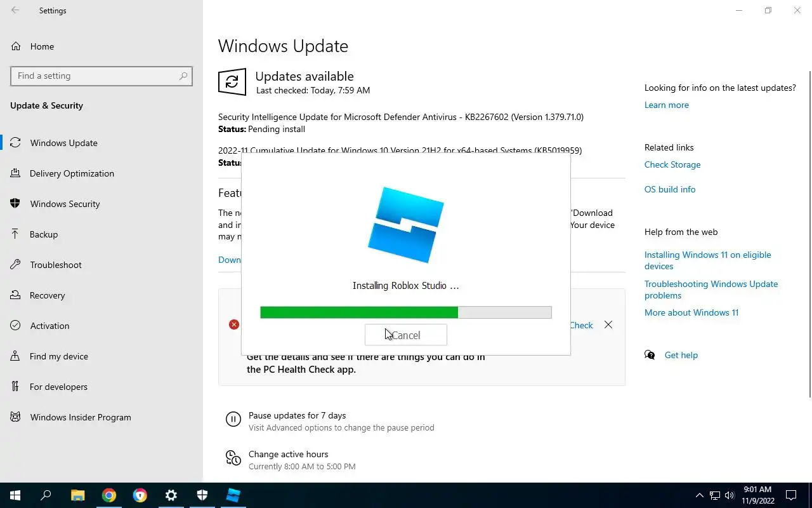This screenshot has width=812, height=508.
Task: Switch to Roblox Studio installer in taskbar
Action: (x=233, y=495)
